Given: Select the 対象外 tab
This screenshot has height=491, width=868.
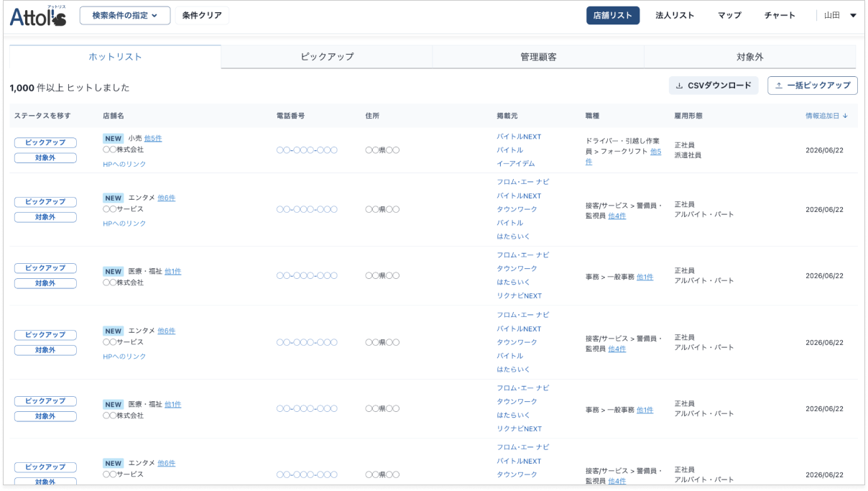Looking at the screenshot, I should [x=750, y=57].
